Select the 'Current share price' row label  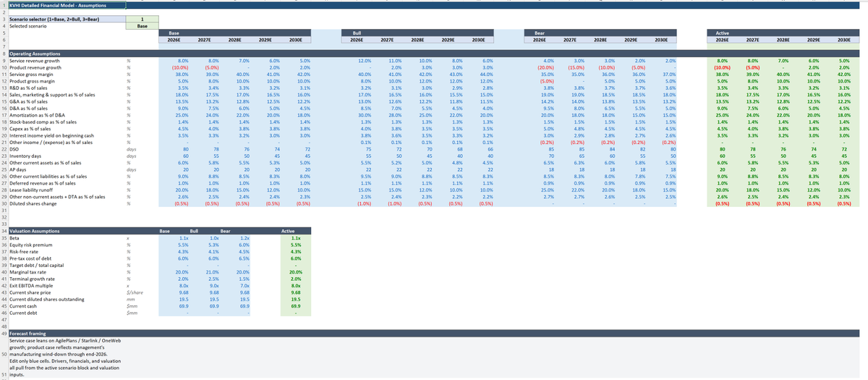(29, 291)
